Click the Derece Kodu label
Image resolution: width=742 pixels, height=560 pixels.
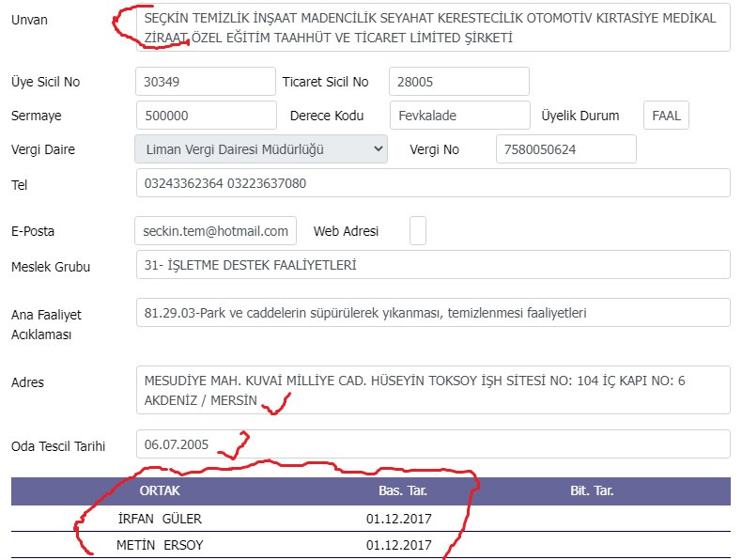point(327,116)
